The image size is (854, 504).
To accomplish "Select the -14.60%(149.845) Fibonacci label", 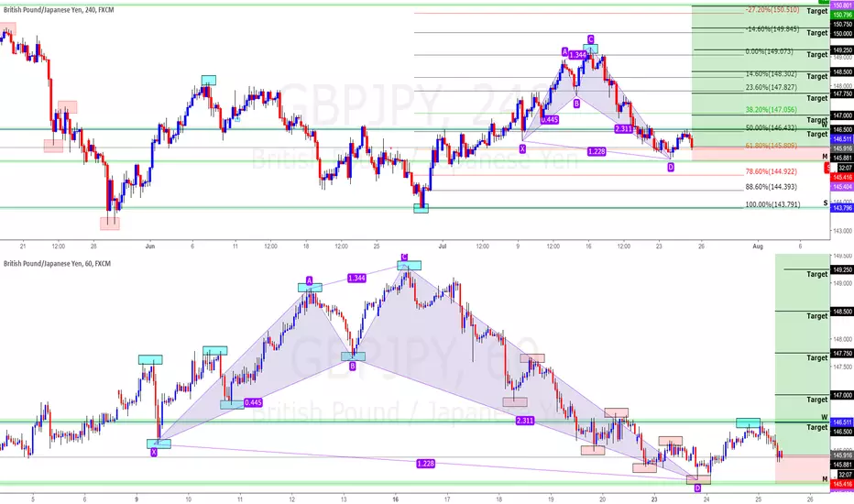I will pyautogui.click(x=772, y=29).
